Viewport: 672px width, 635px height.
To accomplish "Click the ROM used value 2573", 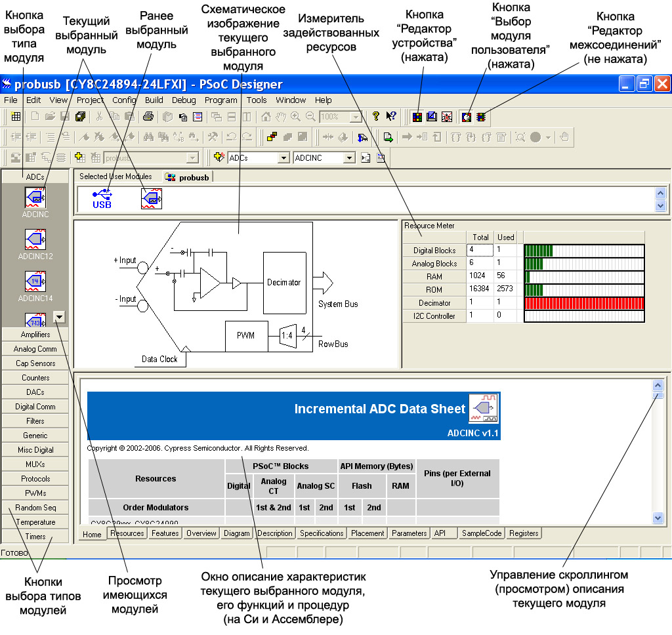I will point(505,289).
